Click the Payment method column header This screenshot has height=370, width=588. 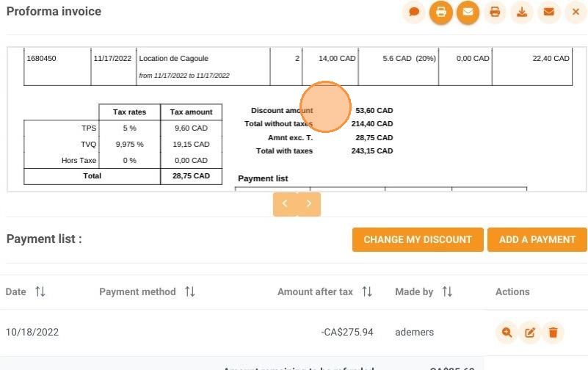137,291
